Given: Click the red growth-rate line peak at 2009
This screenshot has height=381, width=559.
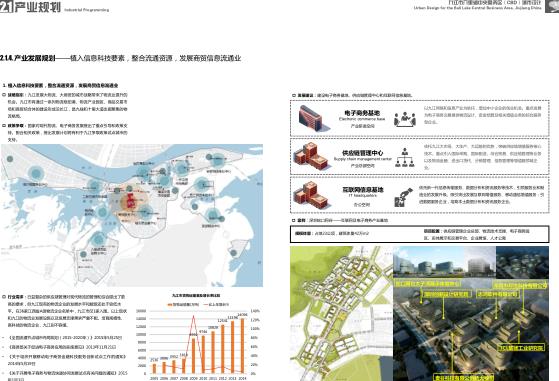Looking at the screenshot, I should click(x=193, y=316).
